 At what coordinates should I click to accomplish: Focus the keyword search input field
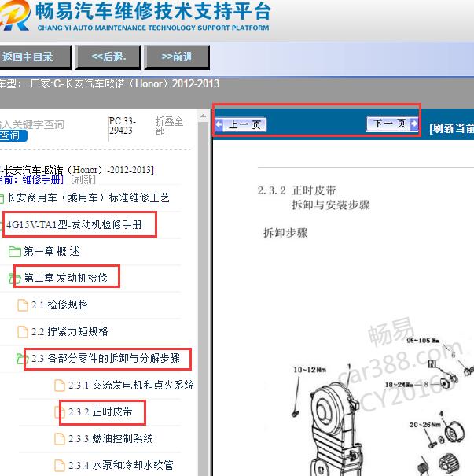(x=32, y=124)
